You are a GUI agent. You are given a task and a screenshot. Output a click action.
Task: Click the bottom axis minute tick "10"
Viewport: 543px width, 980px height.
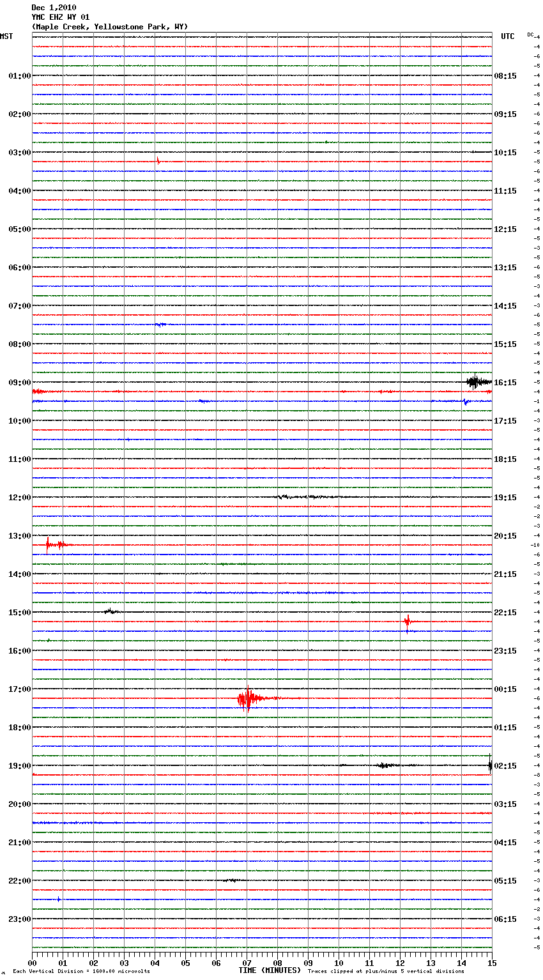point(339,963)
